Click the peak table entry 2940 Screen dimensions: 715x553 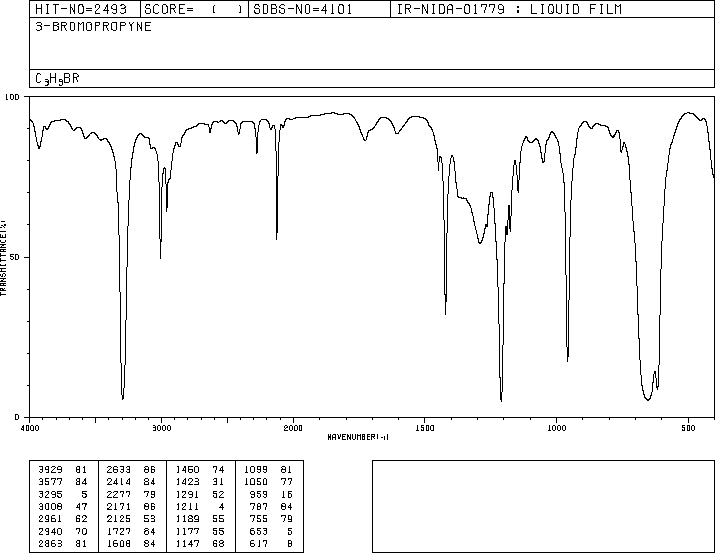pos(50,532)
